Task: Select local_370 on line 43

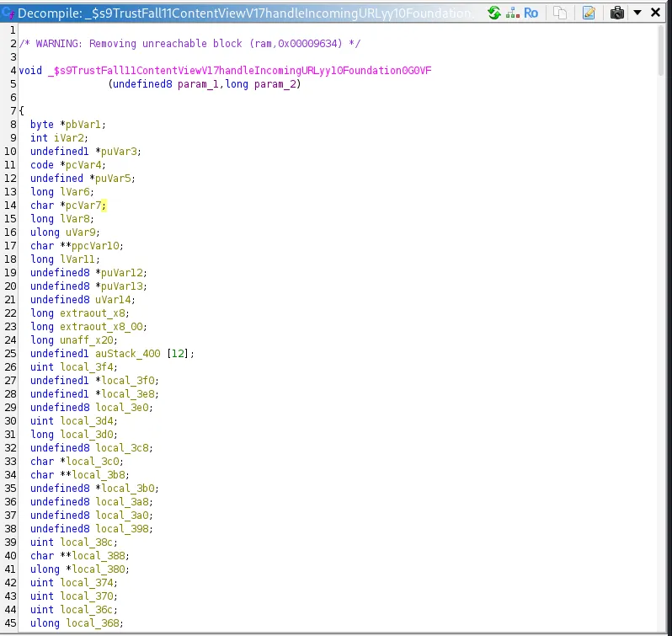Action: tap(86, 597)
